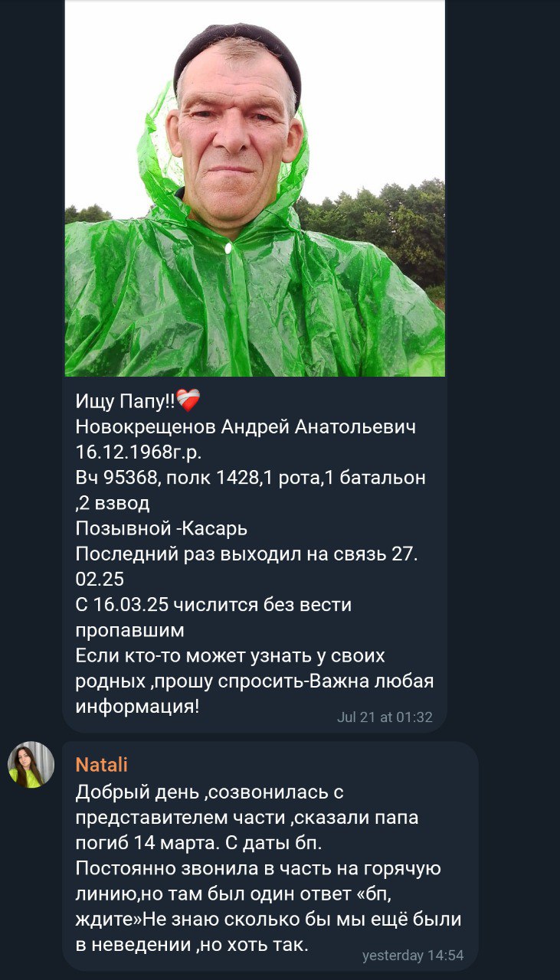Open the photo of man in green raincoat

(255, 188)
